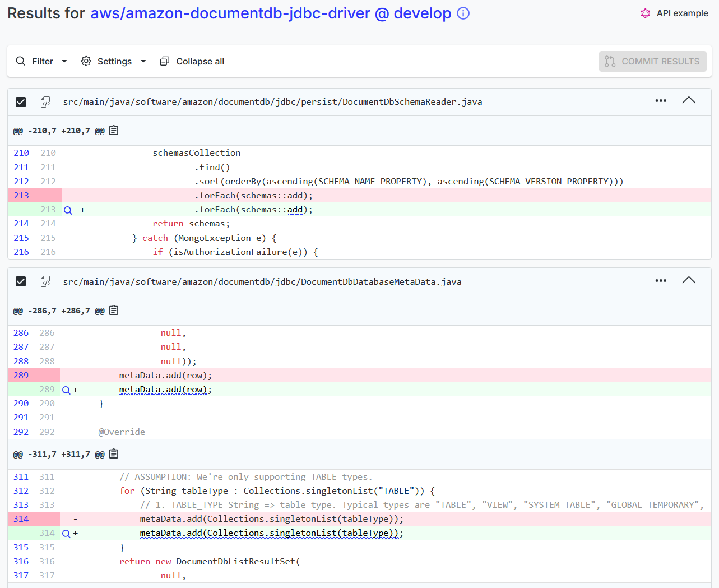Click the 'if (isAuthorizationFailure(e))' line
The image size is (719, 588).
[235, 252]
